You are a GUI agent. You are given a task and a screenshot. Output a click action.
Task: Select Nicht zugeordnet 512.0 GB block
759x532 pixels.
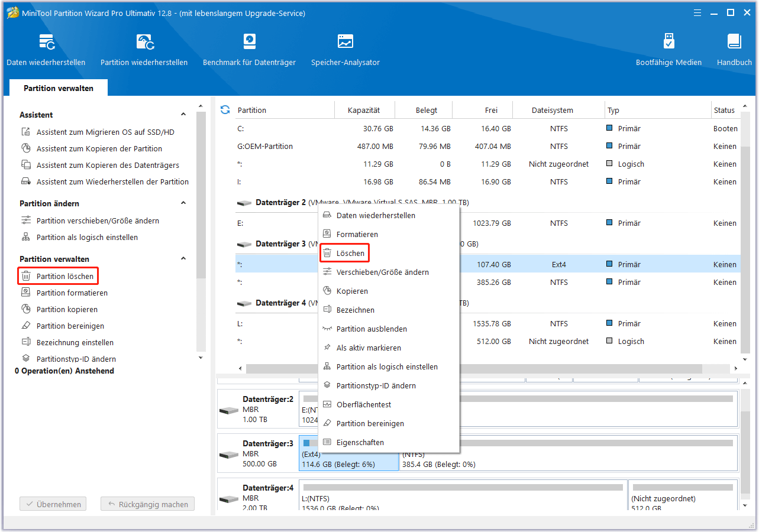point(683,495)
